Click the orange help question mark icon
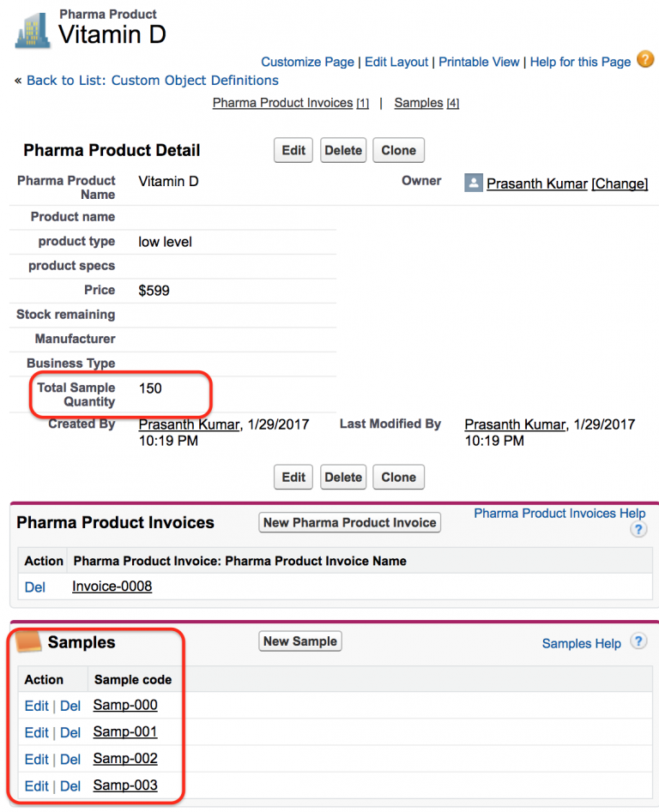The height and width of the screenshot is (812, 659). pyautogui.click(x=645, y=60)
